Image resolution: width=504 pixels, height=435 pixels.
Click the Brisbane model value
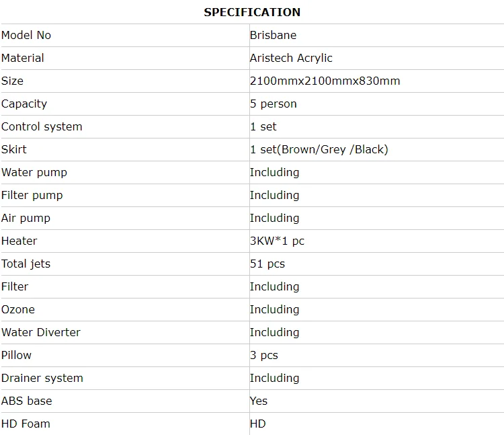click(273, 35)
